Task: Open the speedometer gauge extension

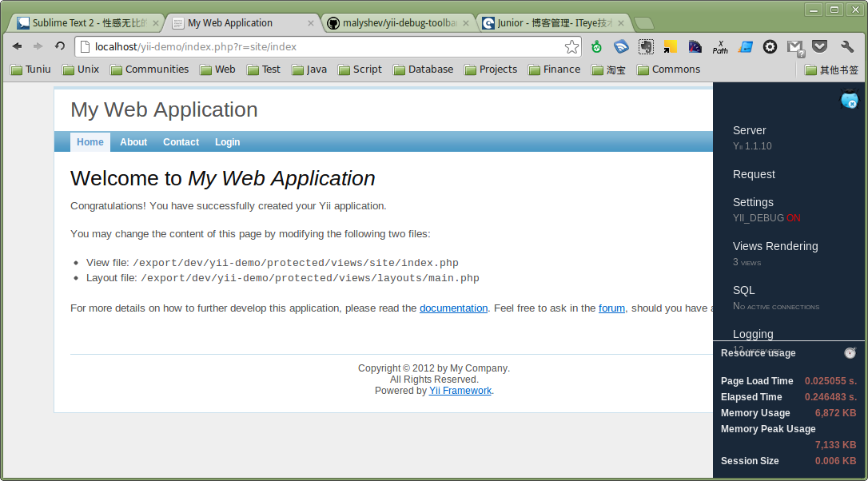Action: 695,47
